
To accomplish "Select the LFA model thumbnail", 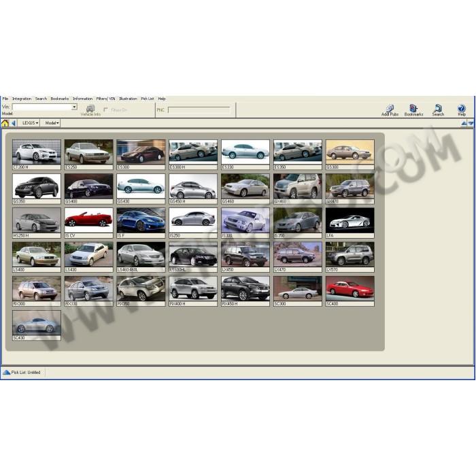I will (x=350, y=223).
